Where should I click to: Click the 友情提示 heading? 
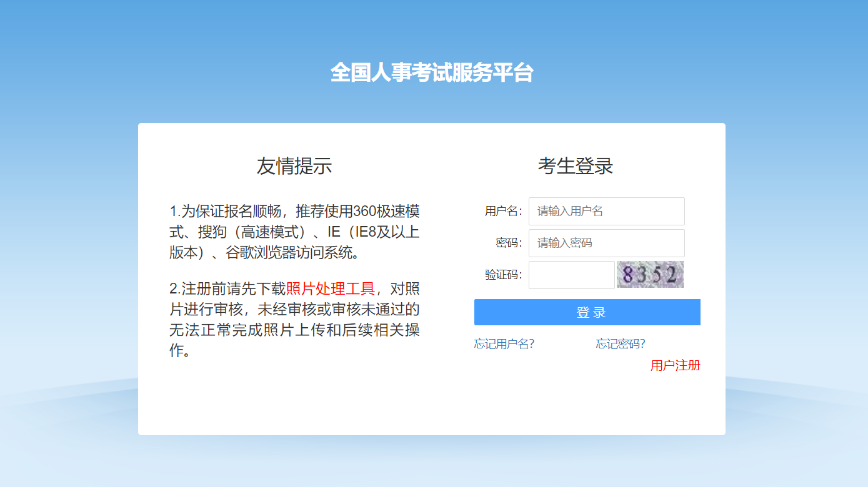294,166
